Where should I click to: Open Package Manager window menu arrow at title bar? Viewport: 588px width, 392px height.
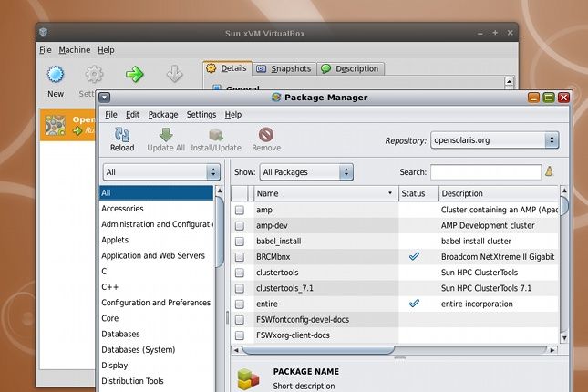(x=104, y=98)
